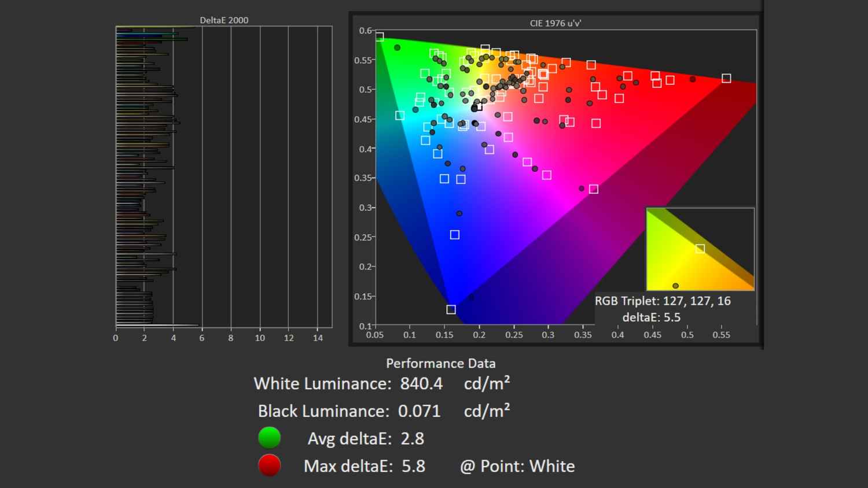Click the magenta target square near u' 0.35
Screen dimensions: 868x488
click(x=593, y=189)
